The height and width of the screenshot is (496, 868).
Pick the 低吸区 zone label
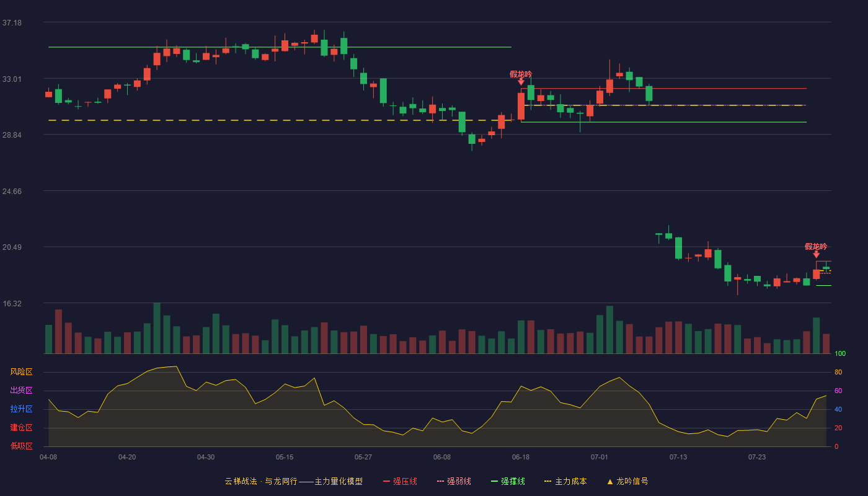(x=21, y=446)
